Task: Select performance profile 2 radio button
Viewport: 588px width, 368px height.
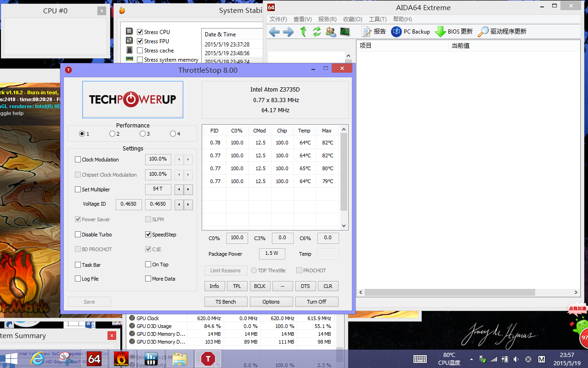Action: click(x=112, y=134)
